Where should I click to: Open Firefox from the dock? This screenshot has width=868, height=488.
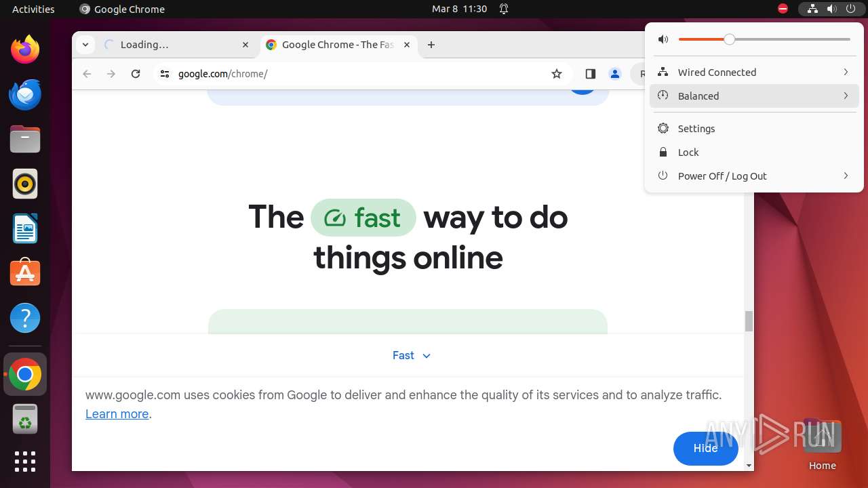coord(25,49)
